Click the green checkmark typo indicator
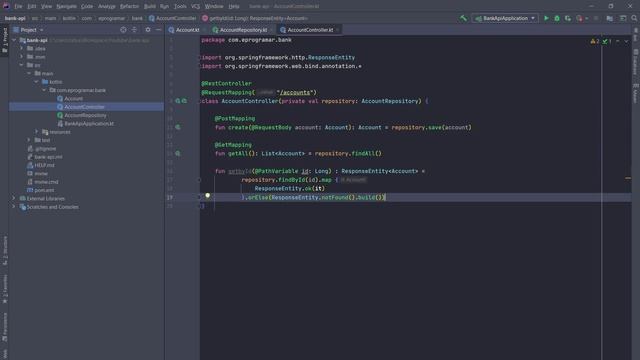This screenshot has width=640, height=360. 607,41
